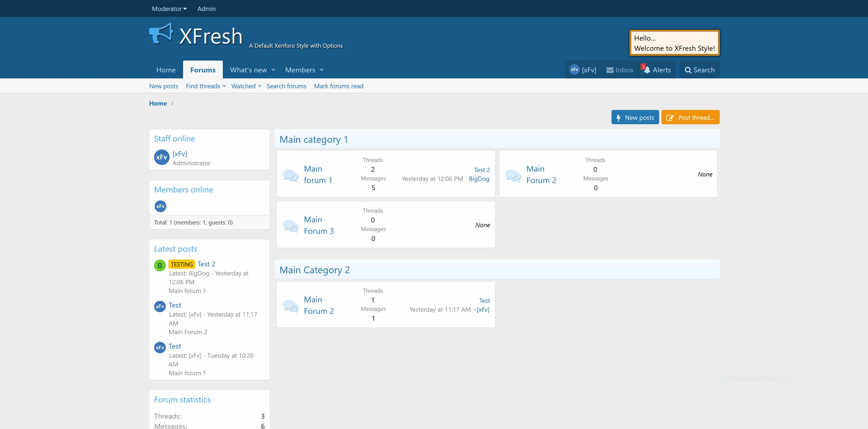Open Test last post in Main Category 2
This screenshot has height=429, width=868.
[485, 301]
